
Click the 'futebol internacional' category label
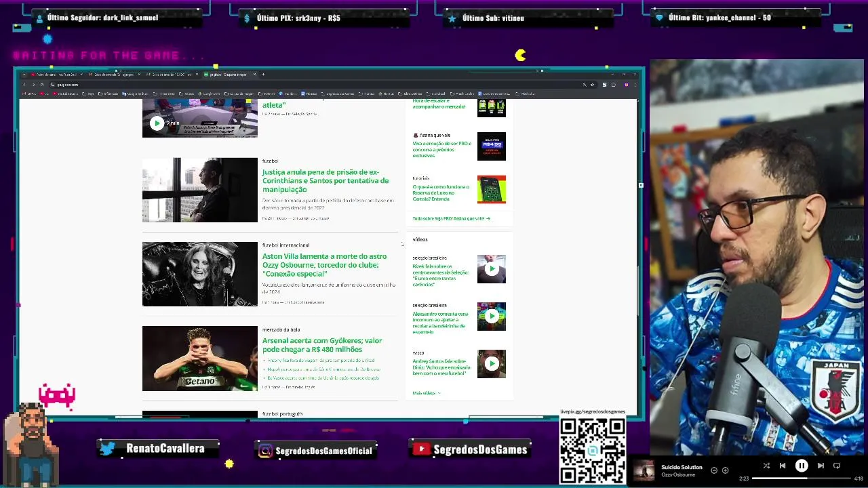coord(285,245)
